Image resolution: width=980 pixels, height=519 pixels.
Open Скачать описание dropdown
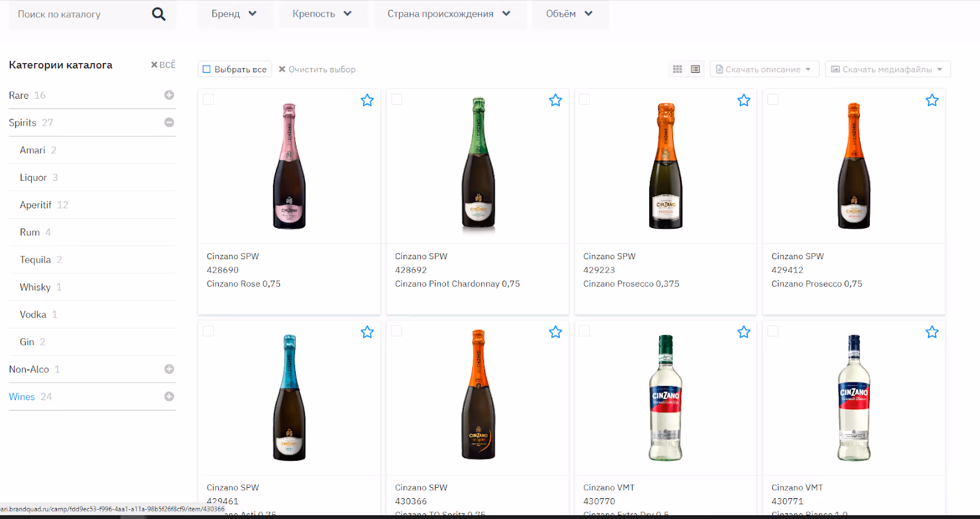[x=764, y=69]
